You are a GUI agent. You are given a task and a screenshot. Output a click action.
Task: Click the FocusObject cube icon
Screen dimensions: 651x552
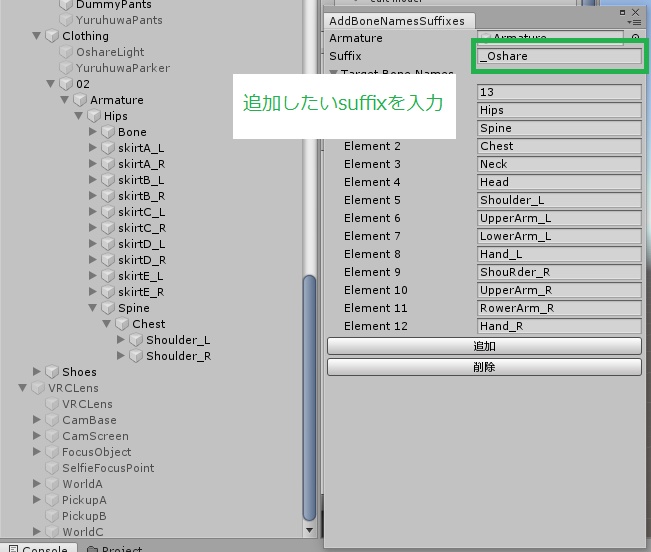click(x=52, y=452)
